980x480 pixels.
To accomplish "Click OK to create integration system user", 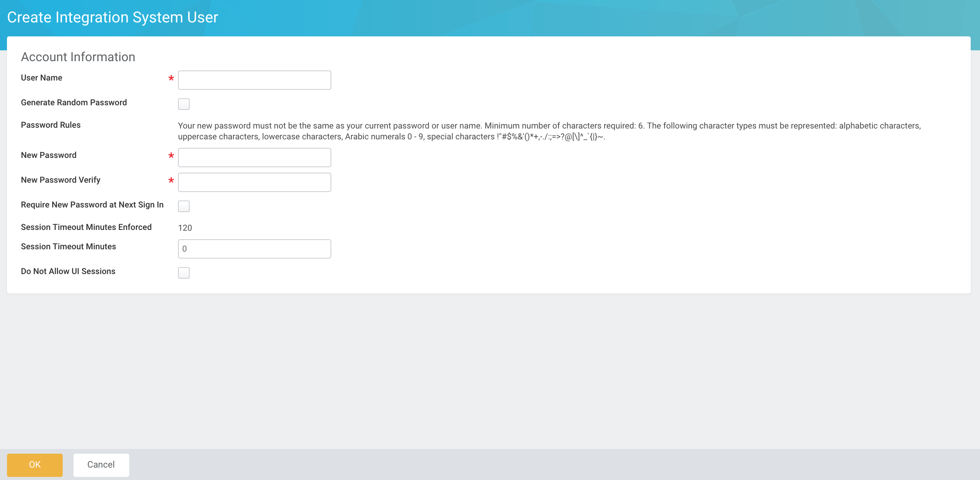I will click(35, 464).
